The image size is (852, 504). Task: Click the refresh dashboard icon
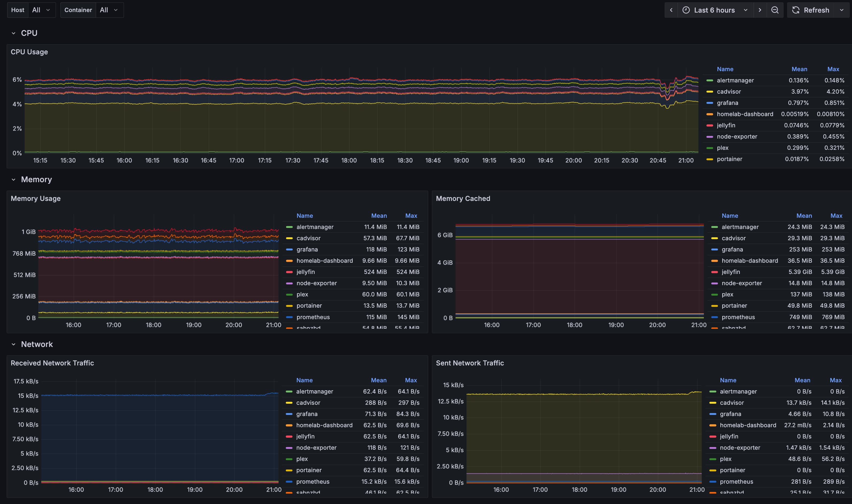795,10
